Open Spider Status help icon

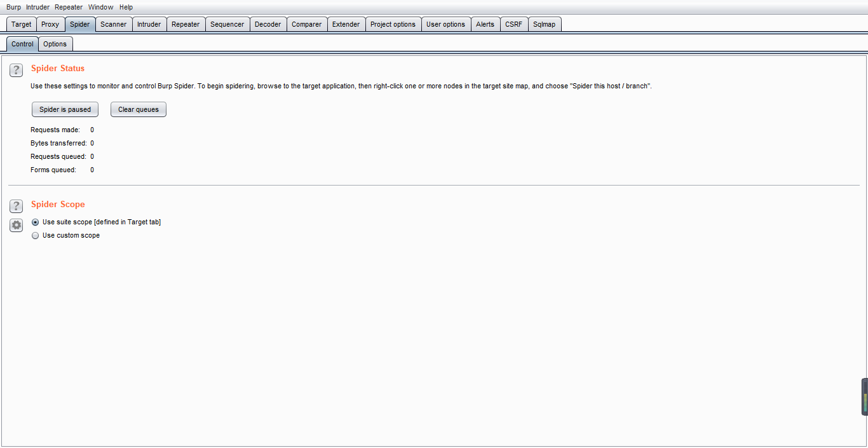pyautogui.click(x=17, y=71)
